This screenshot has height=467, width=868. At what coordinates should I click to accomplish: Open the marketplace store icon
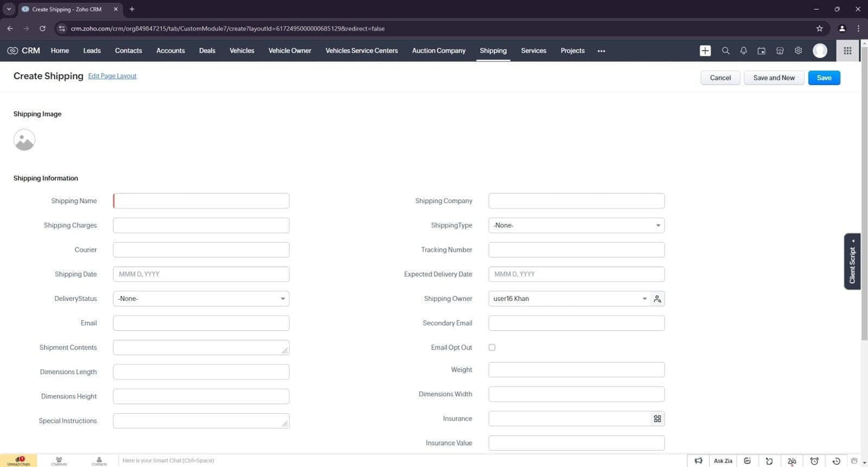(x=780, y=51)
